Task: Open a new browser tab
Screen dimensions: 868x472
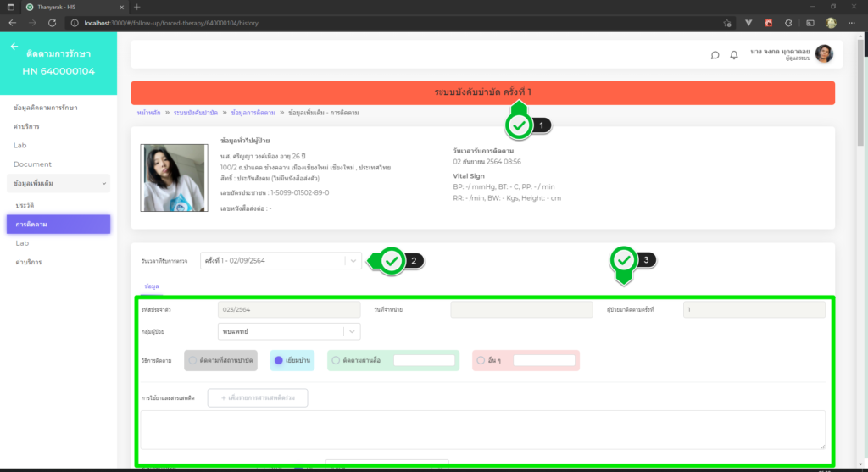Action: click(137, 7)
